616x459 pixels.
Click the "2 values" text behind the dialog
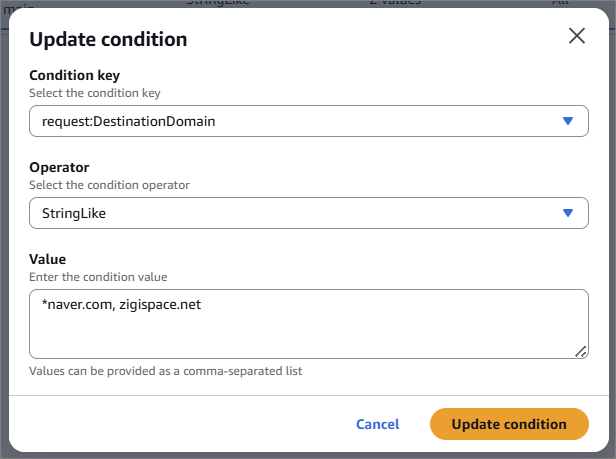(394, 3)
